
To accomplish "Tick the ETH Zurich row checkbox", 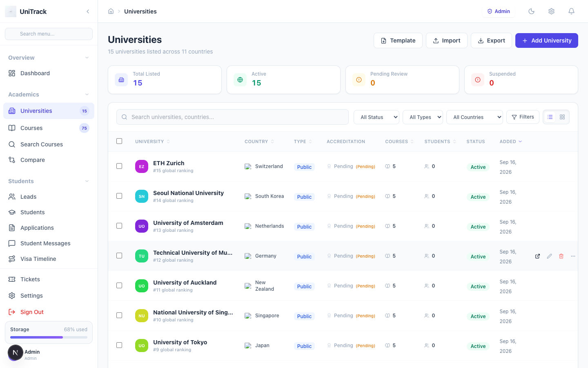I will click(x=119, y=166).
